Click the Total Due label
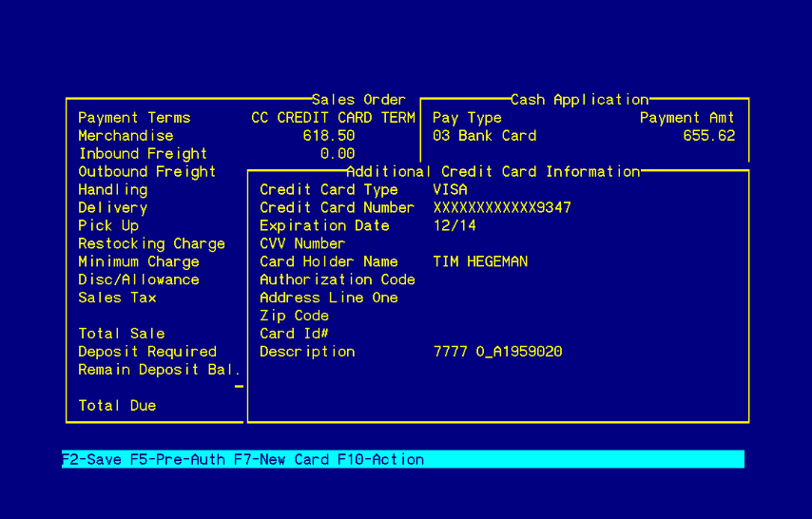This screenshot has width=812, height=519. [x=117, y=406]
